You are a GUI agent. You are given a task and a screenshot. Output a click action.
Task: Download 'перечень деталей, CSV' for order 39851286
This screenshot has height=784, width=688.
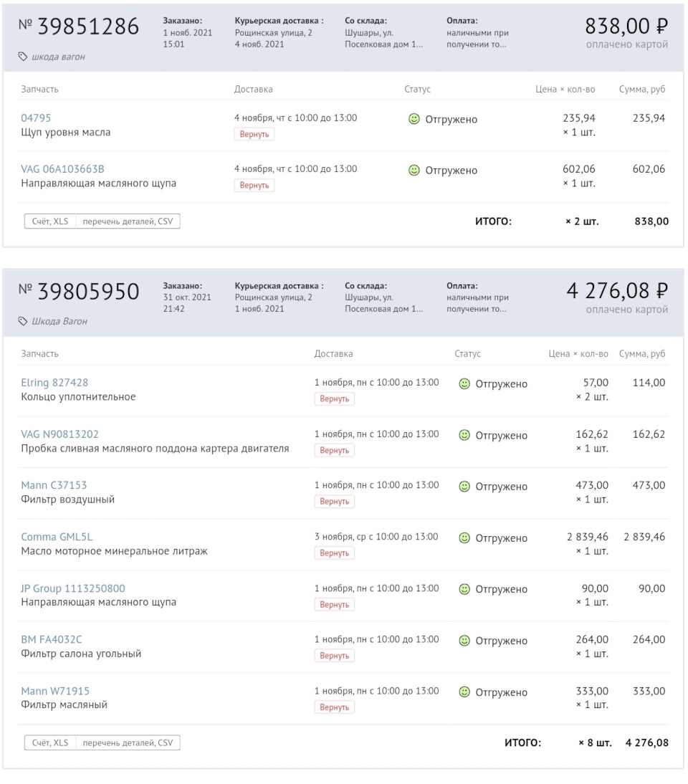tap(128, 221)
